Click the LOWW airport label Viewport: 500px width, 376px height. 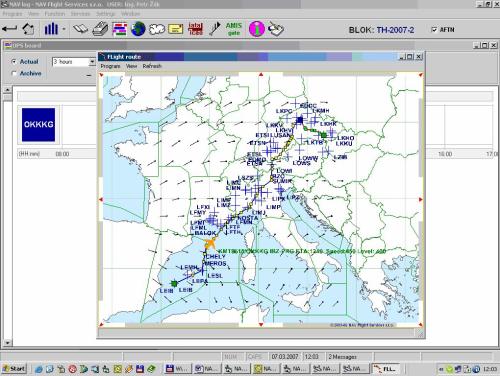coord(308,158)
